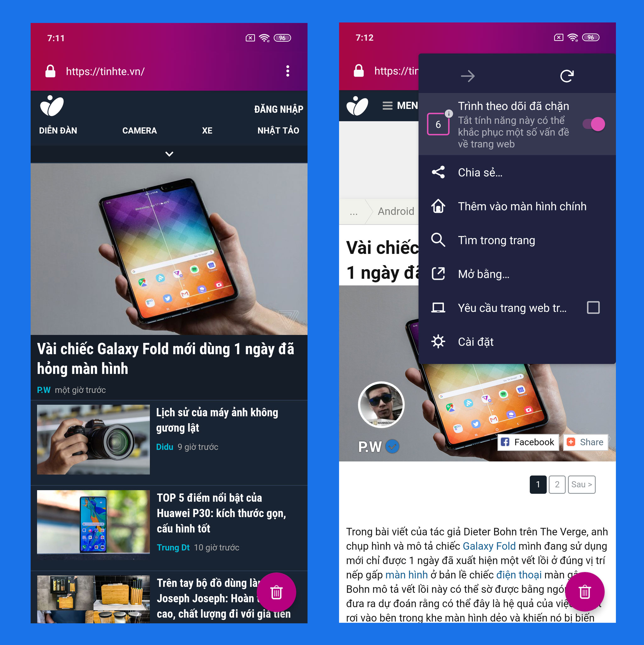The image size is (644, 645).
Task: Click the search in page icon
Action: click(439, 240)
